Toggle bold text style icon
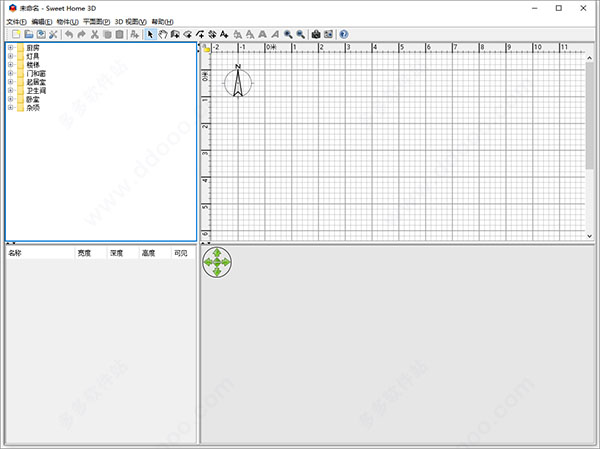 pos(262,34)
